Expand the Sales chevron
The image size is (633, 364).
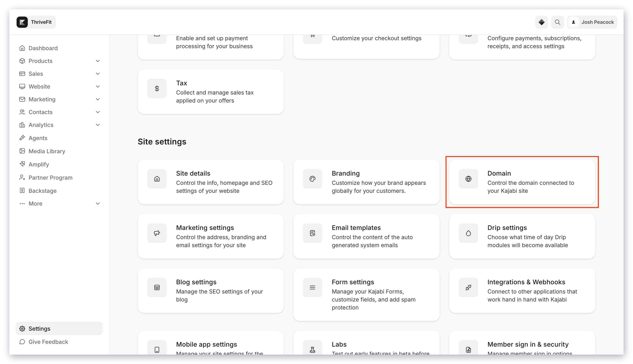point(98,74)
